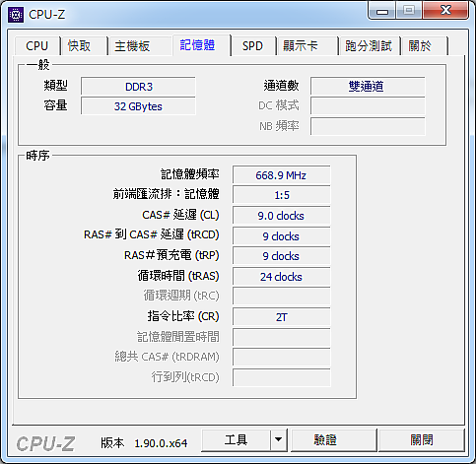Click the empty 總共 CAS# (tRDRAM) field
476x464 pixels.
282,358
